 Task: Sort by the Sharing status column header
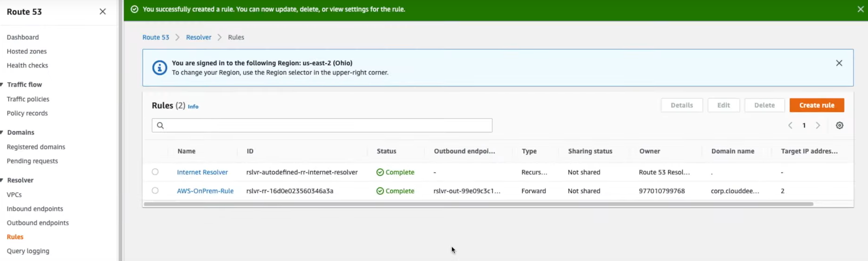590,151
